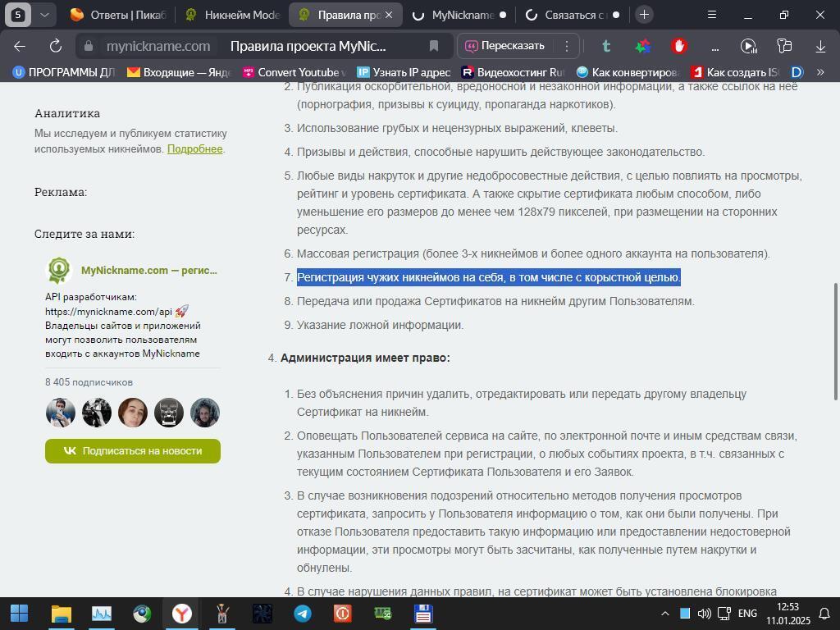Click the Пересказать button
This screenshot has width=840, height=630.
(504, 46)
